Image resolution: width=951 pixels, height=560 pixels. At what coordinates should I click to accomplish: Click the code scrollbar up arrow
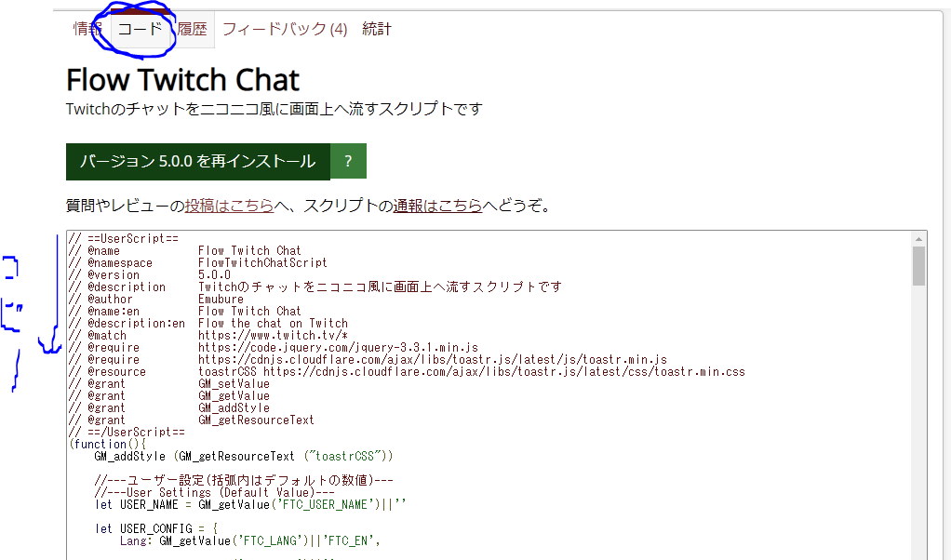click(918, 239)
